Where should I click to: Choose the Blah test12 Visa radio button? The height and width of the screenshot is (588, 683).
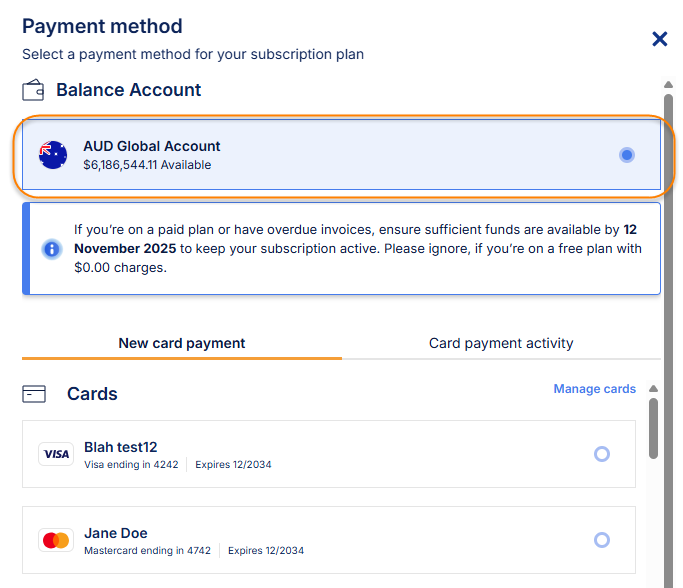tap(602, 454)
